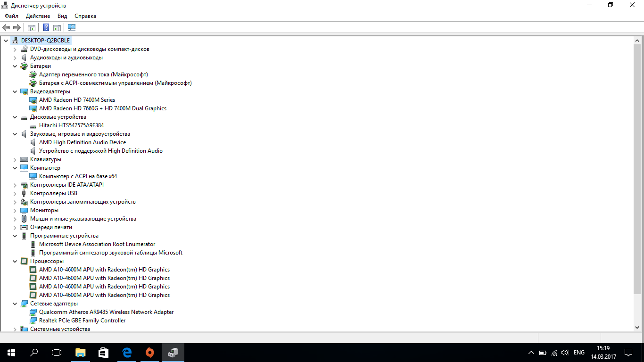This screenshot has height=362, width=644.
Task: Expand the Контроллеры запоминающих устройств category
Action: (x=15, y=202)
